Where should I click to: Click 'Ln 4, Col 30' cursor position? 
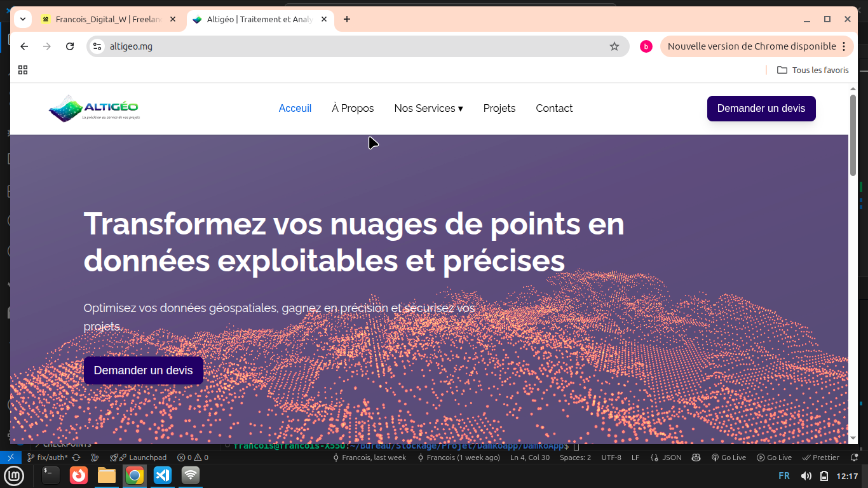[x=530, y=457]
